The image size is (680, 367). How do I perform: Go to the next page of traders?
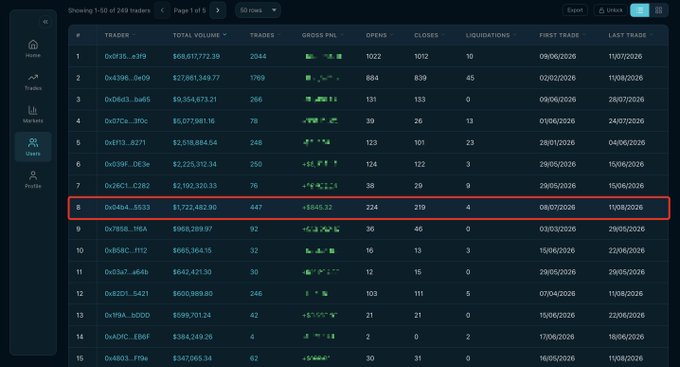(218, 10)
